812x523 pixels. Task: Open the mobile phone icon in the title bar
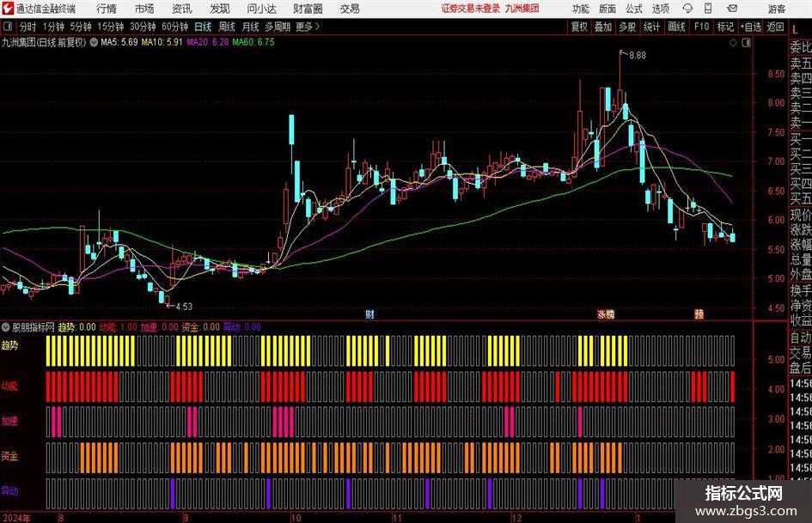click(x=708, y=9)
